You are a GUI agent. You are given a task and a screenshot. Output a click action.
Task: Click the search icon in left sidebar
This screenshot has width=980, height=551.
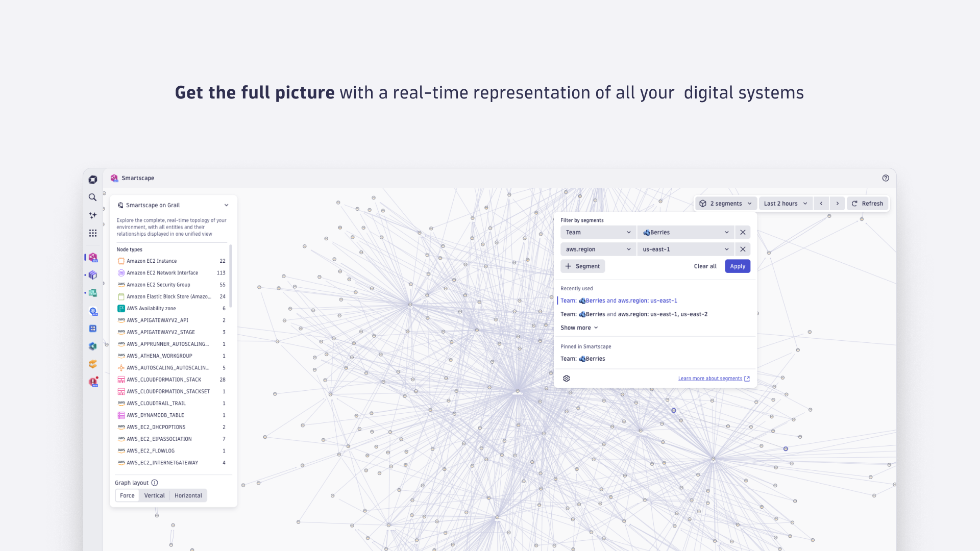pyautogui.click(x=92, y=197)
